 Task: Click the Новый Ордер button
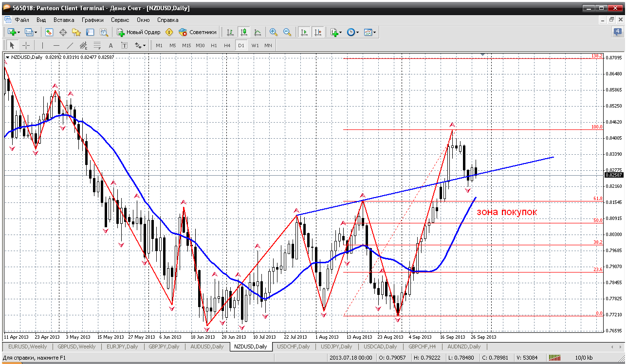(x=139, y=32)
